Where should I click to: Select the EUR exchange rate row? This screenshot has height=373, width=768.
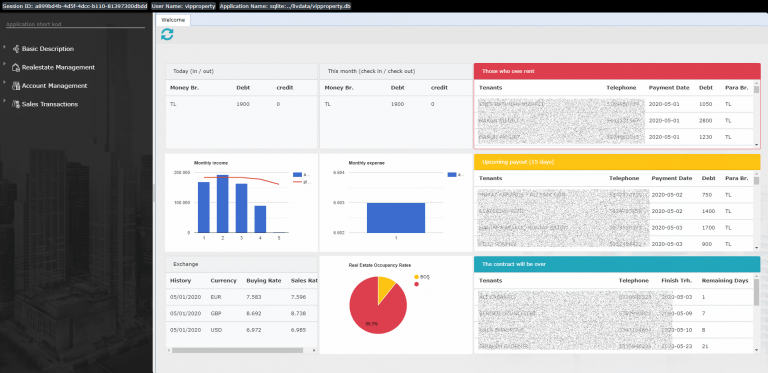(x=241, y=297)
